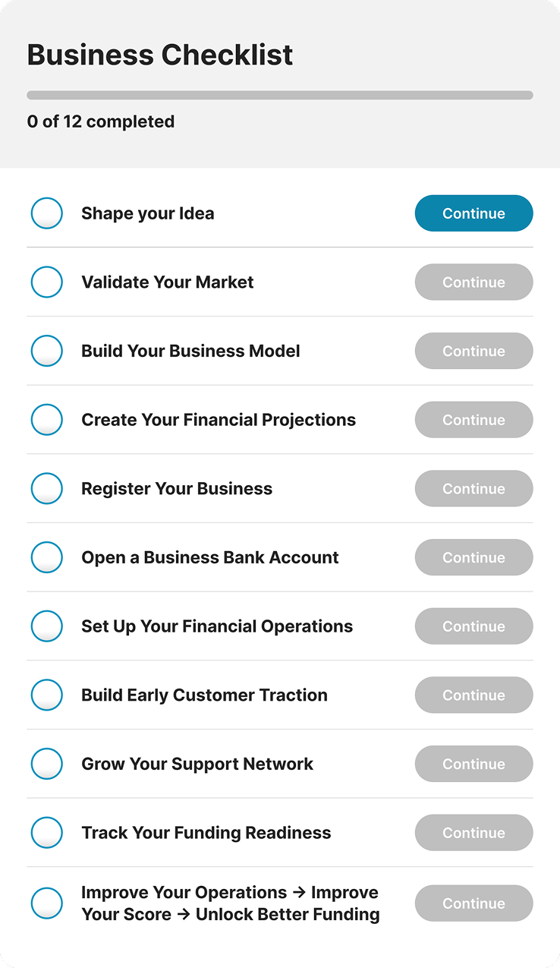Tick the Build Your Business Model checkbox
Viewport: 560px width, 968px height.
47,351
